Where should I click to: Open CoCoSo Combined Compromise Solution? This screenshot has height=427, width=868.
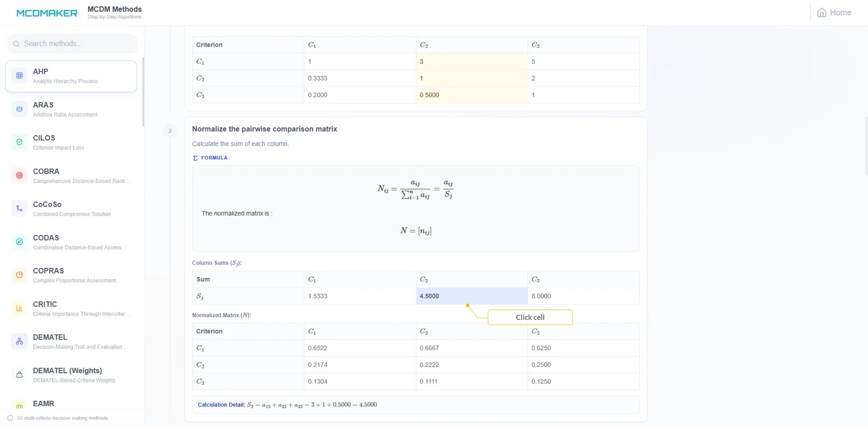[71, 209]
